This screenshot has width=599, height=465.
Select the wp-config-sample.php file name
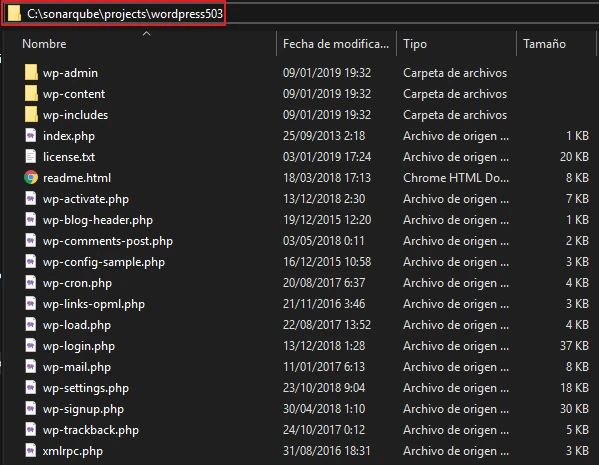pos(104,262)
